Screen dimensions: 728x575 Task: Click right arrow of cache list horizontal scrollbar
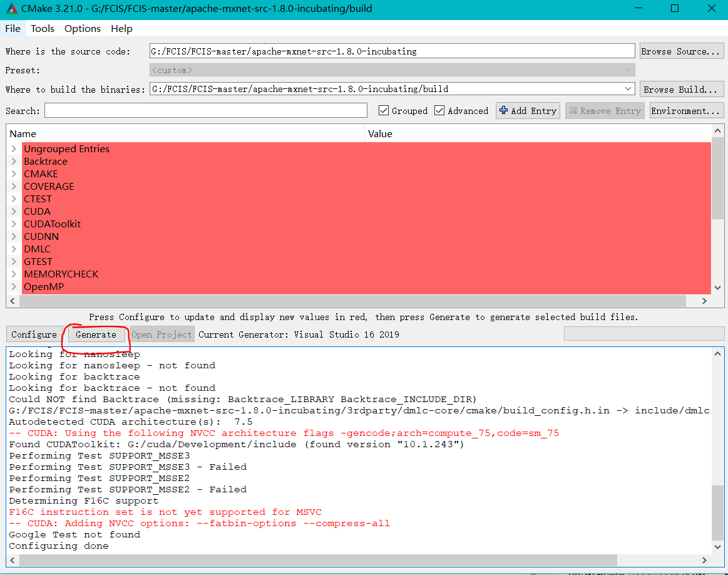[704, 301]
